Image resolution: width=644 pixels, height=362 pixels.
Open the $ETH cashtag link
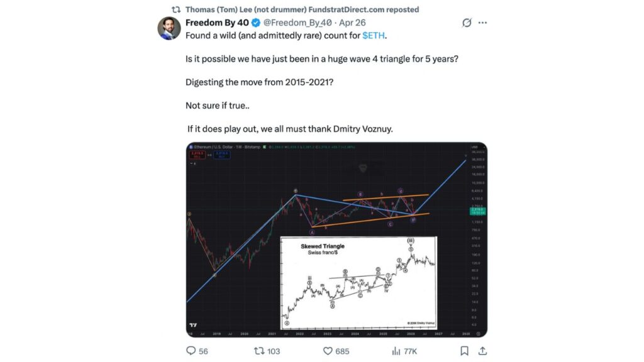[x=374, y=36]
